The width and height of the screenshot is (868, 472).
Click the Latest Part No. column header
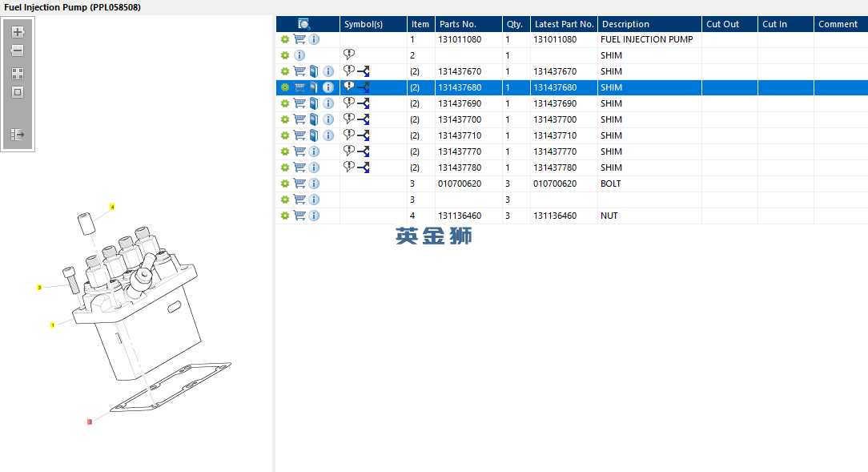click(x=564, y=24)
